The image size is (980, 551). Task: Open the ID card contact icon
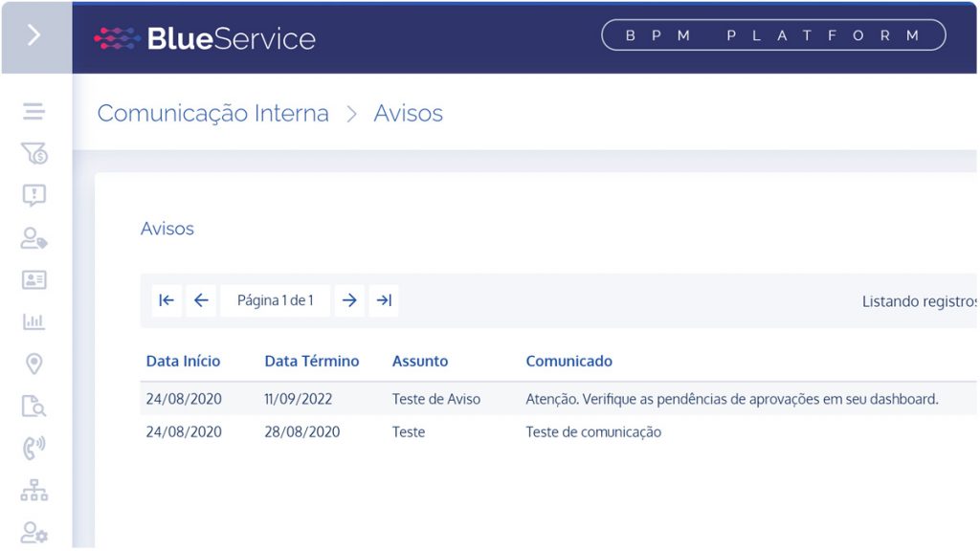click(34, 280)
